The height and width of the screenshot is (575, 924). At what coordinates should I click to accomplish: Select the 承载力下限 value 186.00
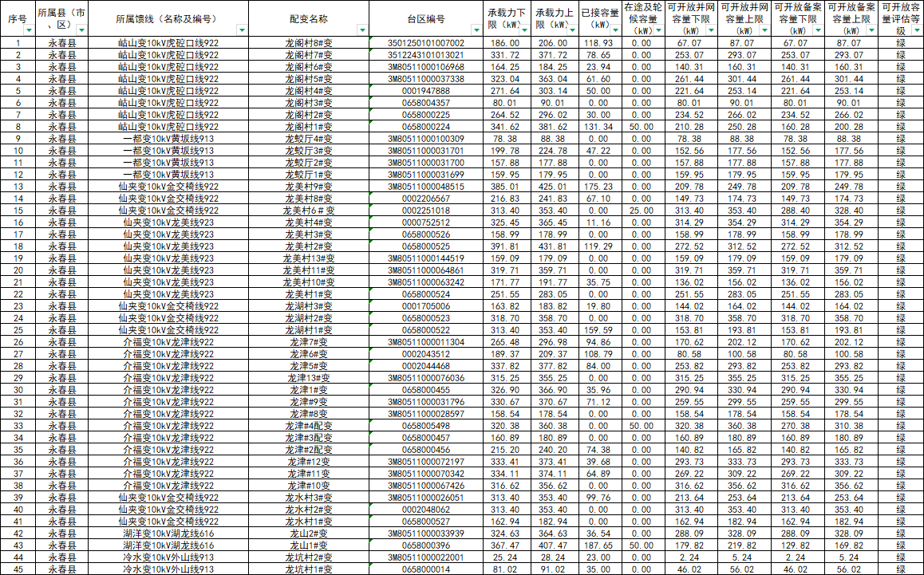(x=507, y=43)
